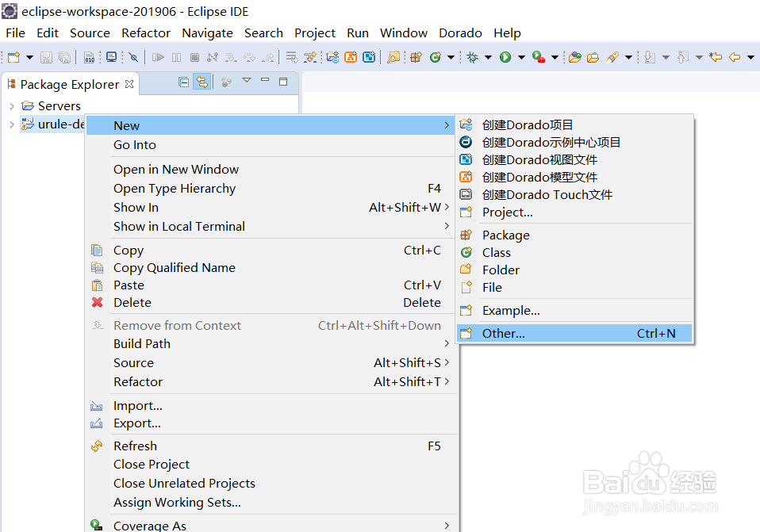Open the Window menu
This screenshot has height=532, width=760.
tap(404, 33)
